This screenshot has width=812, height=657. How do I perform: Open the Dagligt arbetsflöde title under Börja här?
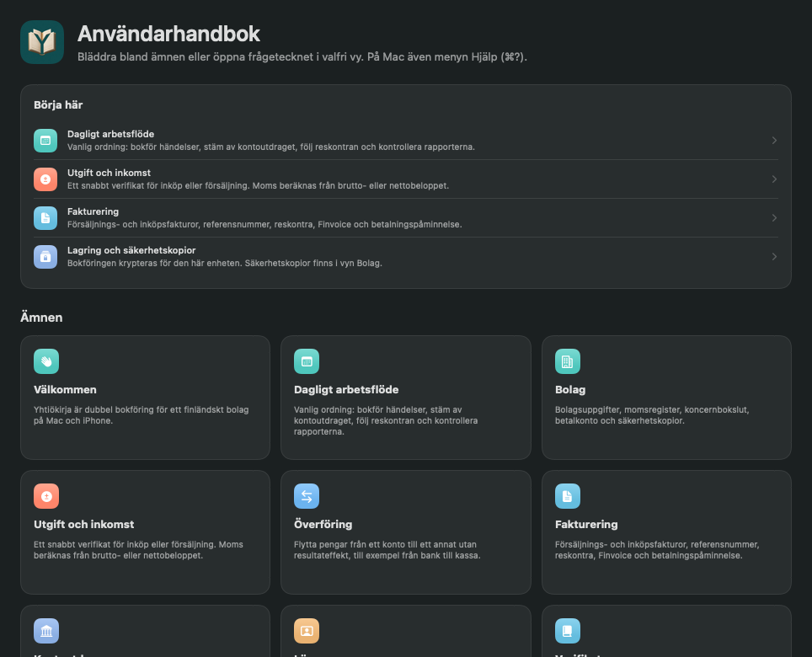[x=111, y=134]
